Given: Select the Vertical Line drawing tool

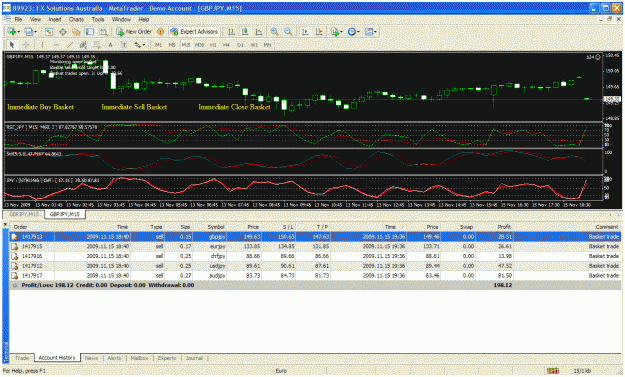Looking at the screenshot, I should pyautogui.click(x=42, y=45).
